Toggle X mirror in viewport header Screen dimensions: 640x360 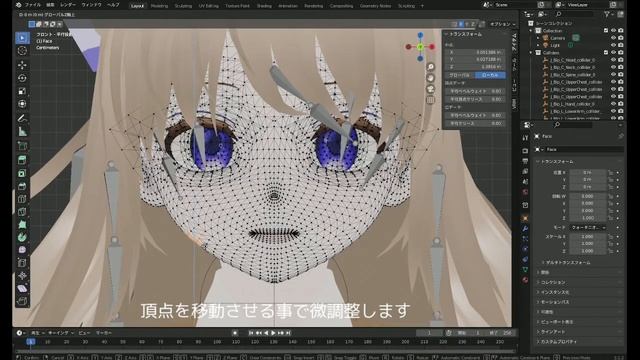tap(461, 24)
